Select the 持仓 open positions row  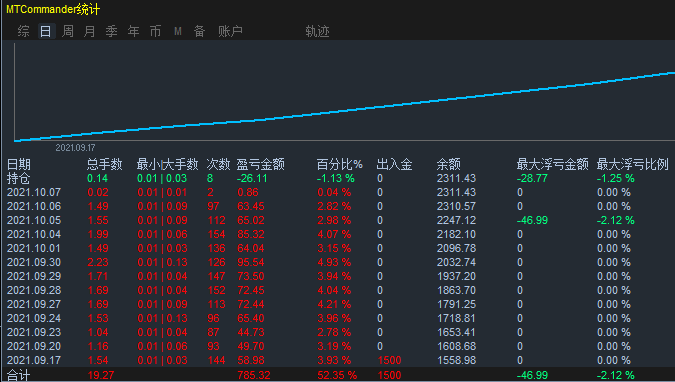coord(338,178)
